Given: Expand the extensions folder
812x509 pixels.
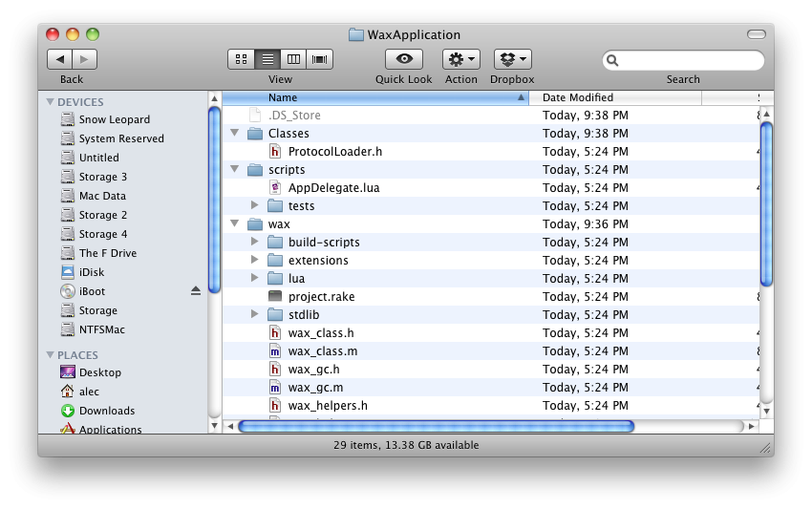Looking at the screenshot, I should pyautogui.click(x=254, y=260).
